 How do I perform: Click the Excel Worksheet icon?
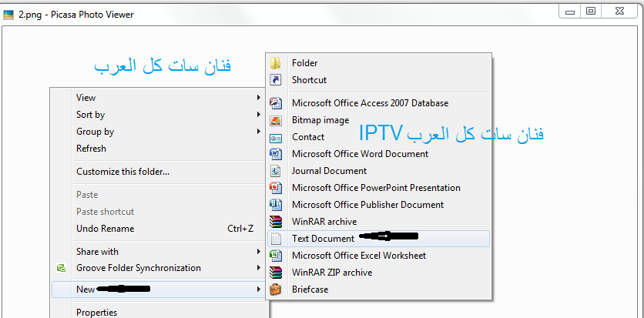276,256
